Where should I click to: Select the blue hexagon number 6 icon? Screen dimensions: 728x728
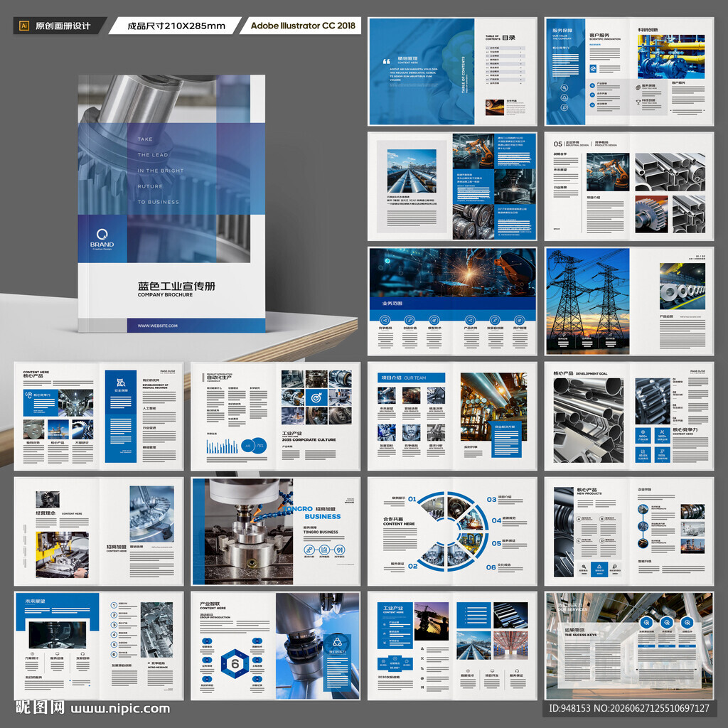[x=235, y=664]
